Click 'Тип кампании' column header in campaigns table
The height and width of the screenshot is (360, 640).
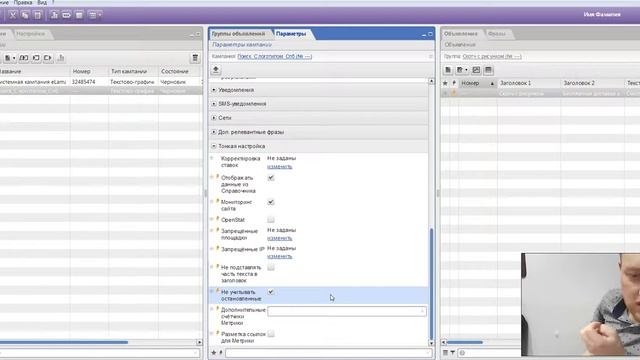(x=133, y=71)
